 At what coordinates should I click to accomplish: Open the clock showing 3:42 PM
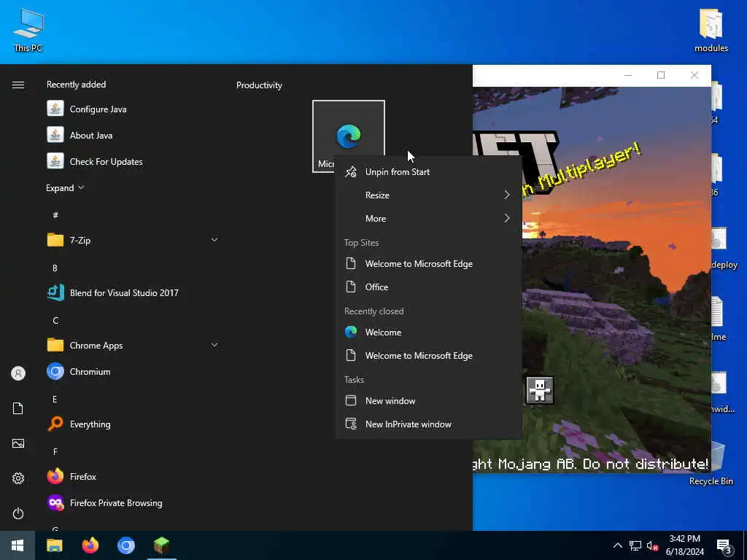tap(684, 545)
